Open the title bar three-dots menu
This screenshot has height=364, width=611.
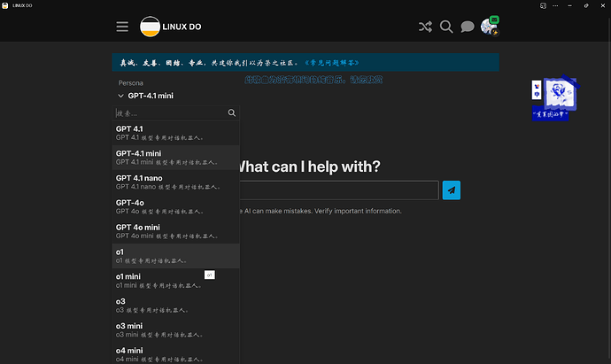[555, 5]
